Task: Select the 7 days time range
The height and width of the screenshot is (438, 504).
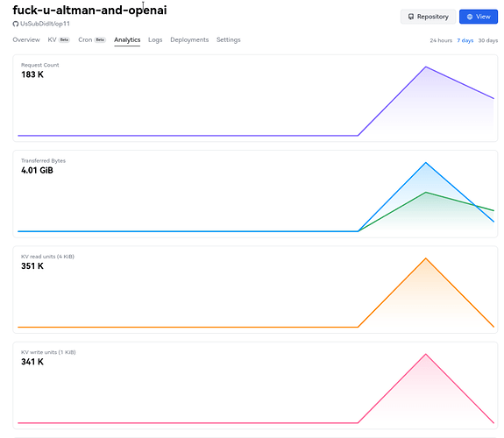Action: (465, 40)
